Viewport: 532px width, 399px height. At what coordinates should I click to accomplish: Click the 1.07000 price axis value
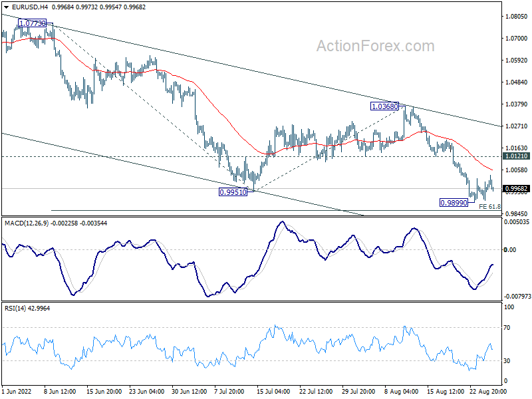[517, 39]
